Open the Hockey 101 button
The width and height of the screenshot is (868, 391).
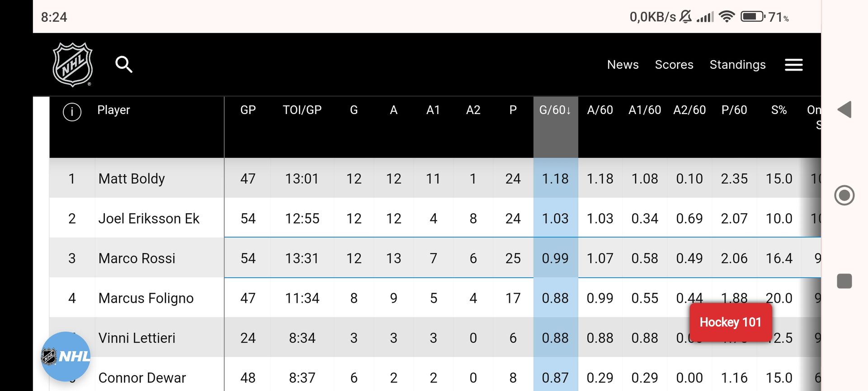click(730, 322)
